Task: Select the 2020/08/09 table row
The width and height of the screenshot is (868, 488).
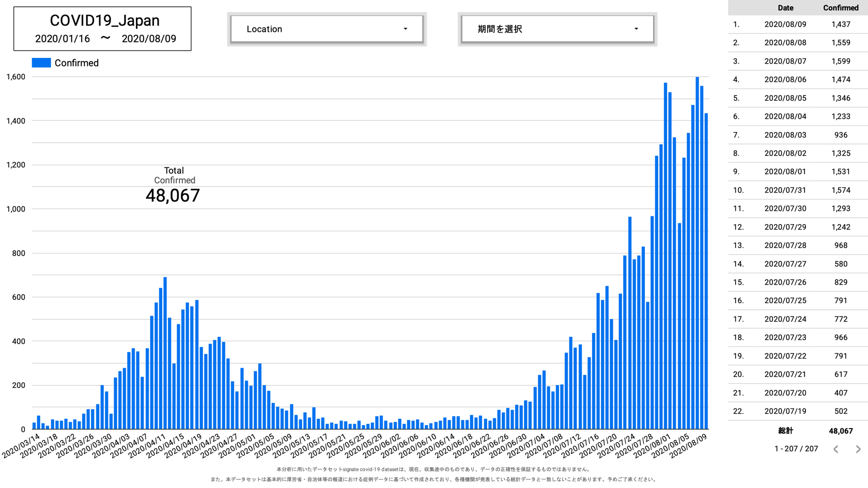Action: (798, 24)
